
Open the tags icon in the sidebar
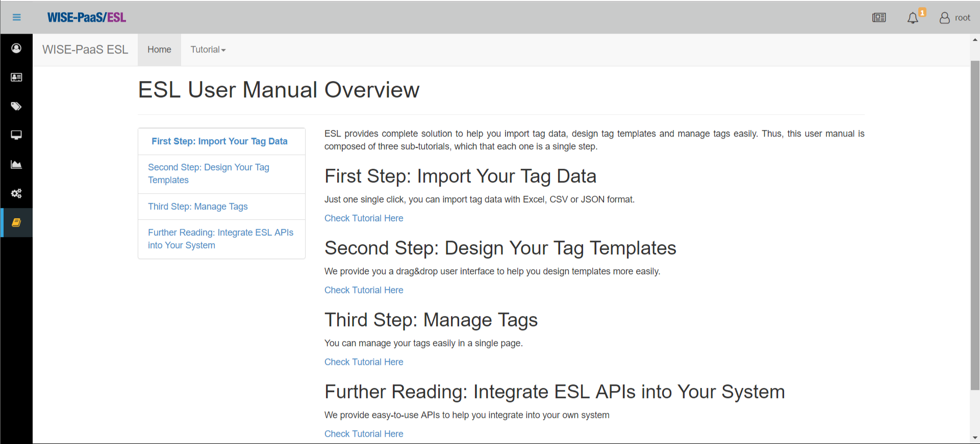tap(16, 107)
